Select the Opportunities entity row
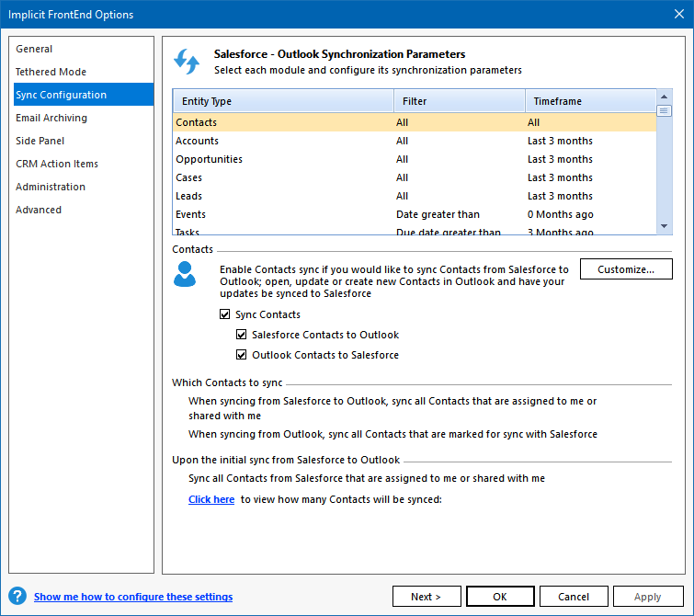 [210, 159]
